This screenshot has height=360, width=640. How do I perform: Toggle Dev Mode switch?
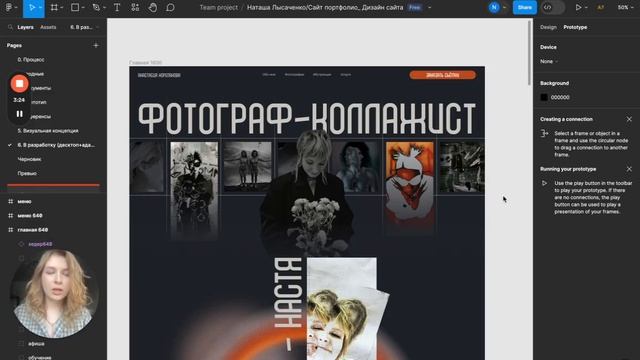(553, 7)
